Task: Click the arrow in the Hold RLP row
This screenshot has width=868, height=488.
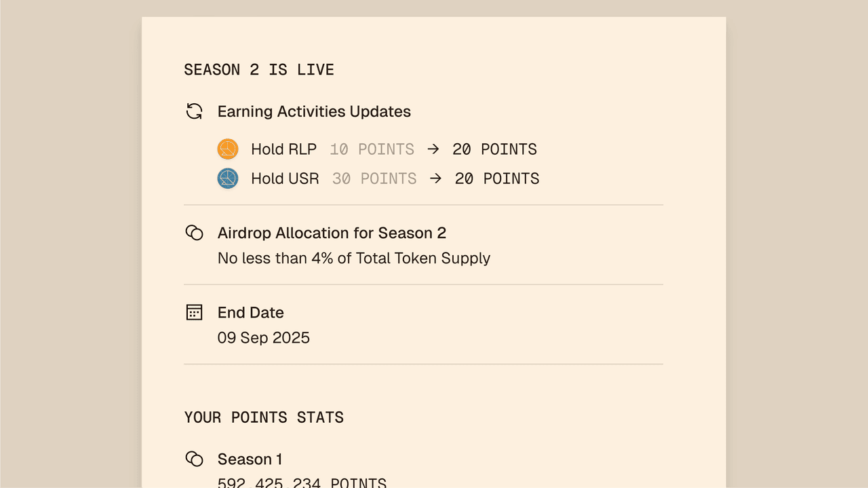Action: pyautogui.click(x=433, y=149)
